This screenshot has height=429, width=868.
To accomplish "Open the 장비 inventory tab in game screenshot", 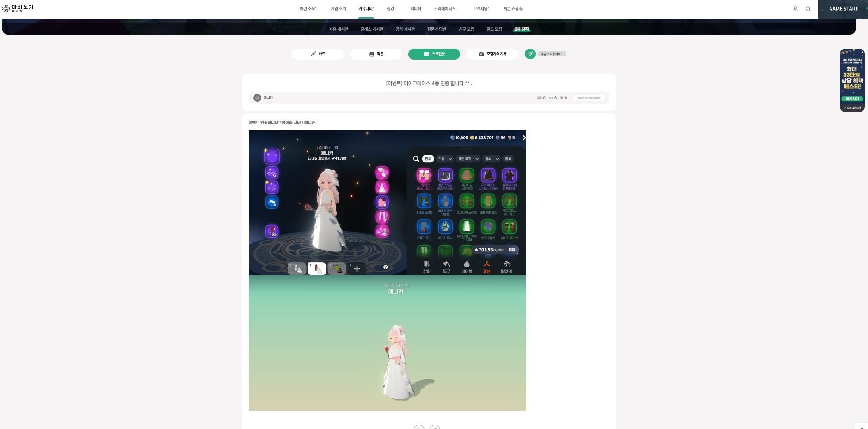I will tap(426, 267).
